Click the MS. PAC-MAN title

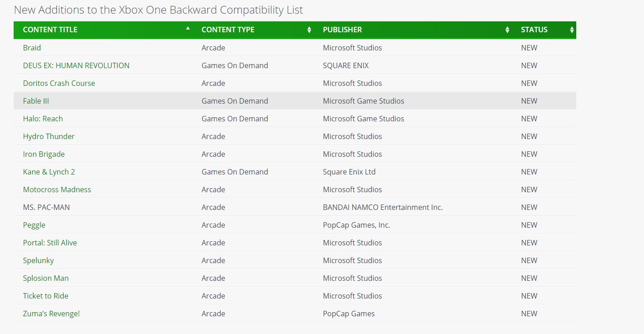[x=46, y=207]
